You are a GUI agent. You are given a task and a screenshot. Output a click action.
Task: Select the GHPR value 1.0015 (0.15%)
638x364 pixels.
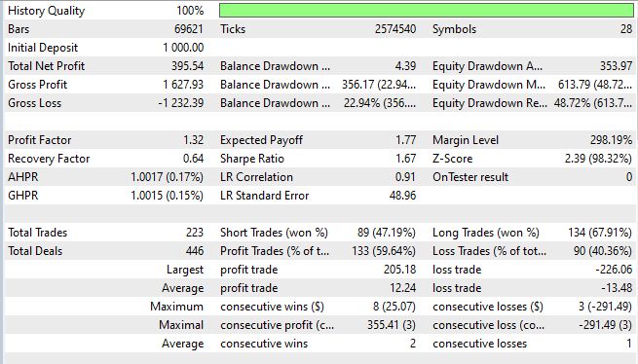click(x=167, y=196)
